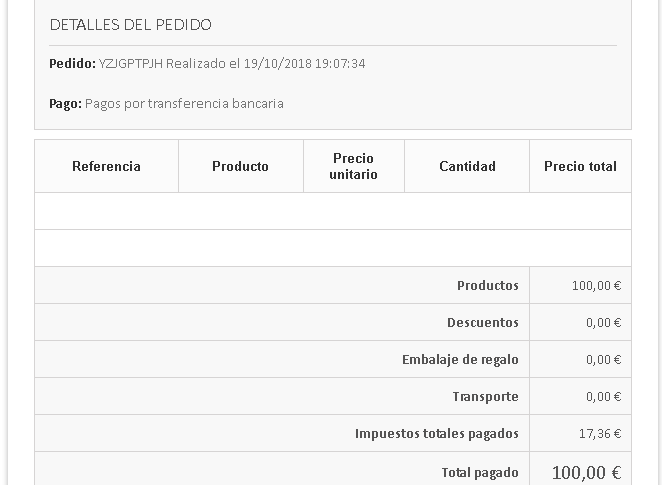Click the Impuestos totales pagados label
The image size is (662, 485).
click(x=436, y=433)
